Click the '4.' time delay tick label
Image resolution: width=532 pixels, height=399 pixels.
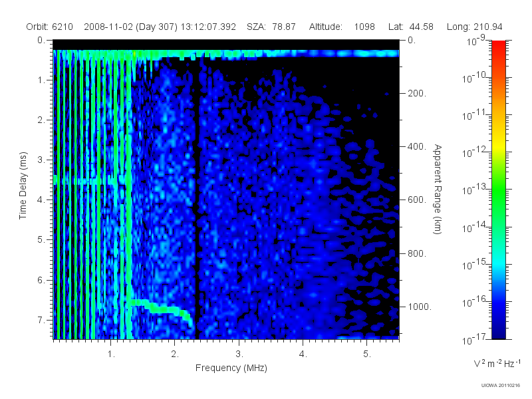41,200
